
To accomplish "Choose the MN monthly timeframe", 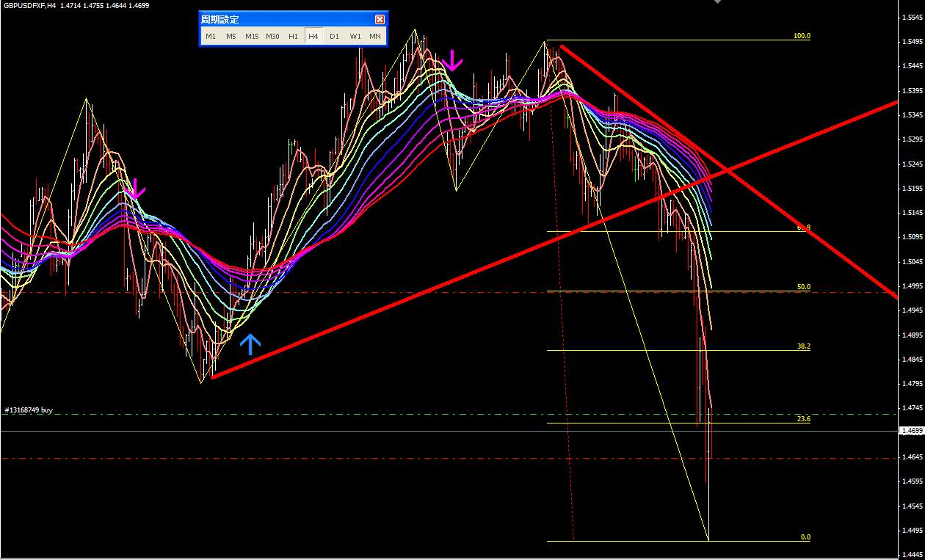I will click(375, 36).
